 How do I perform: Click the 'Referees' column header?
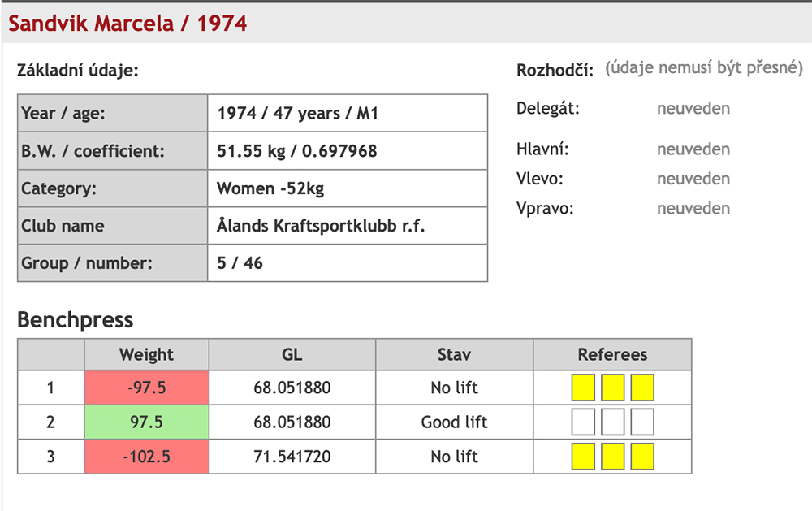pos(612,354)
